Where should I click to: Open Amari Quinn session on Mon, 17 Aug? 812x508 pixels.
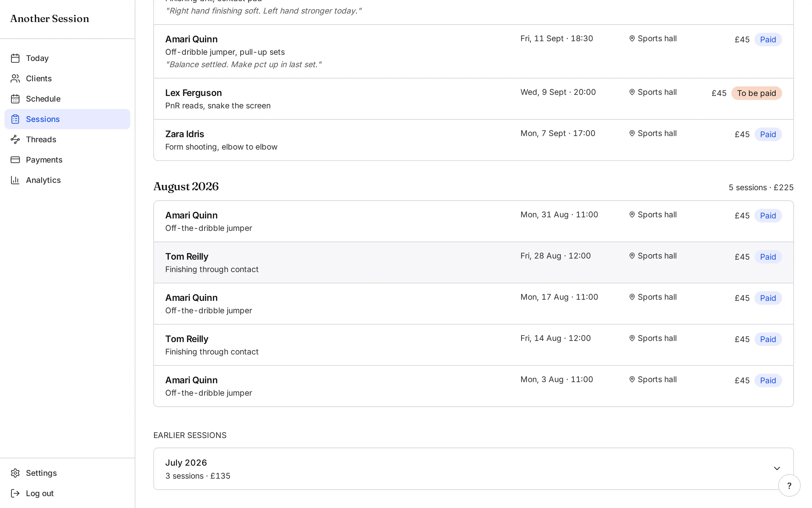click(x=473, y=304)
